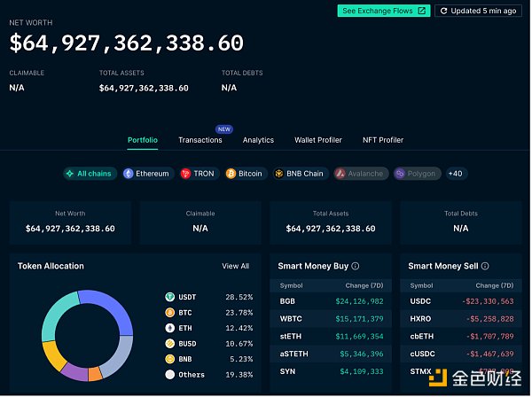Open the Wallet Profiler tab
This screenshot has height=397, width=532.
coord(318,140)
